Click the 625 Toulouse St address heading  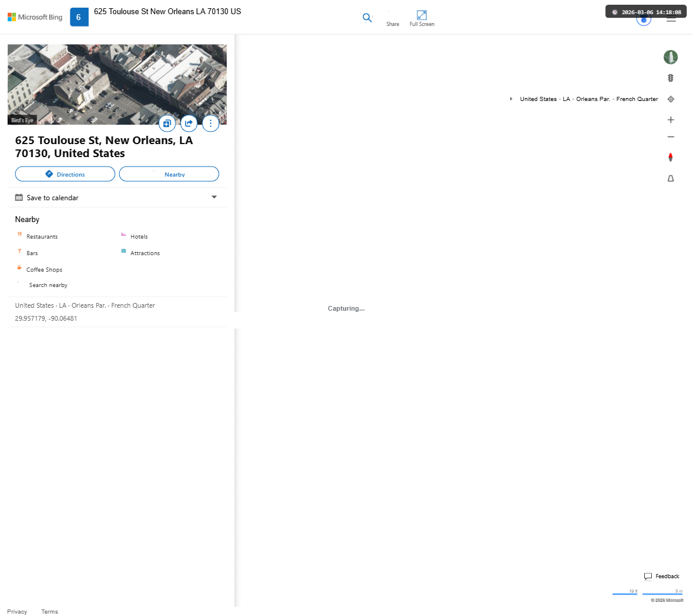click(x=104, y=146)
